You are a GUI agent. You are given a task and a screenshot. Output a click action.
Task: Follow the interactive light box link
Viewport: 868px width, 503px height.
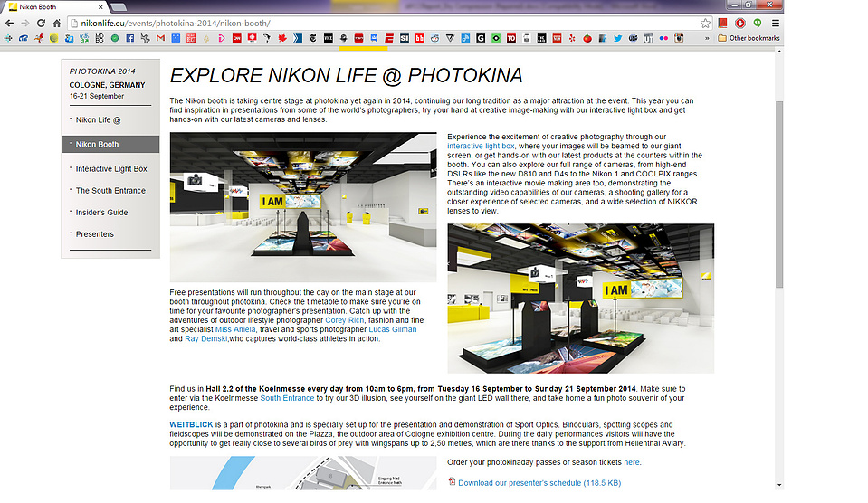481,146
